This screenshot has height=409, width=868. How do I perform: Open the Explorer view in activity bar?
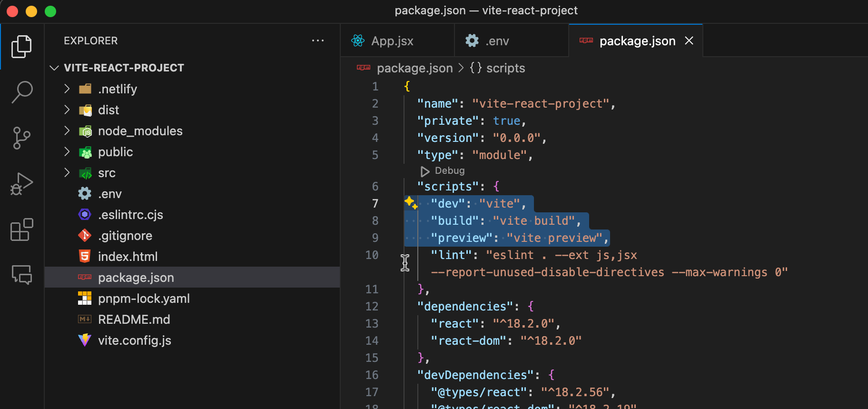[21, 47]
